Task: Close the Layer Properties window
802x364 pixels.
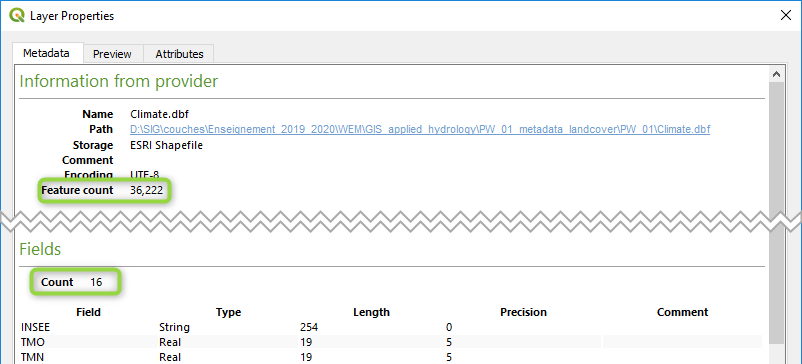Action: point(786,15)
